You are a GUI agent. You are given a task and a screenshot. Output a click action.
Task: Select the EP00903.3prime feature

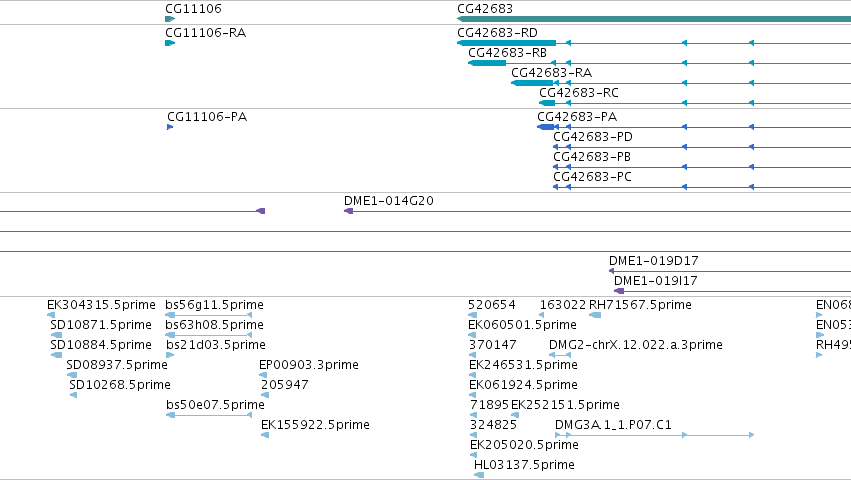309,365
